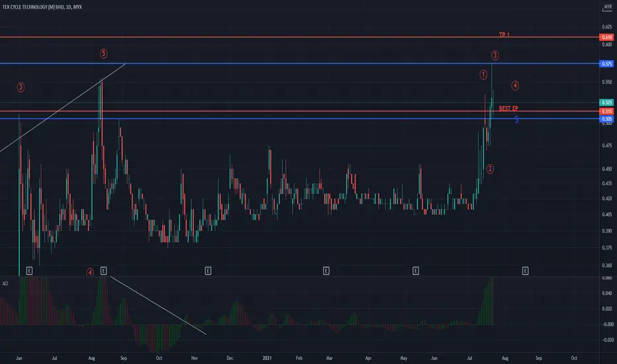Click the 0.040 value on the AO scale
This screenshot has width=617, height=364.
(x=608, y=293)
